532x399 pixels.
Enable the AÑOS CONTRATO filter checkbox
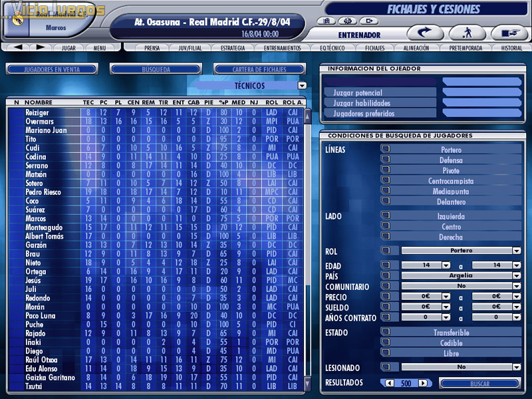point(386,317)
